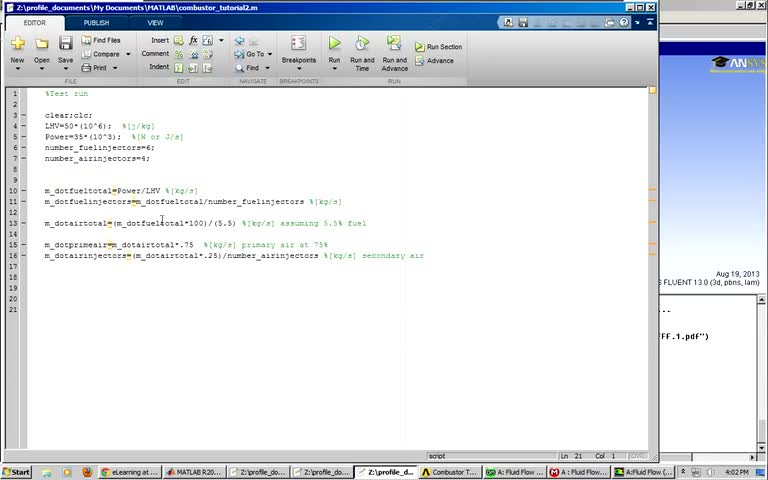Click the Windows Start button
The width and height of the screenshot is (768, 480).
(x=16, y=472)
